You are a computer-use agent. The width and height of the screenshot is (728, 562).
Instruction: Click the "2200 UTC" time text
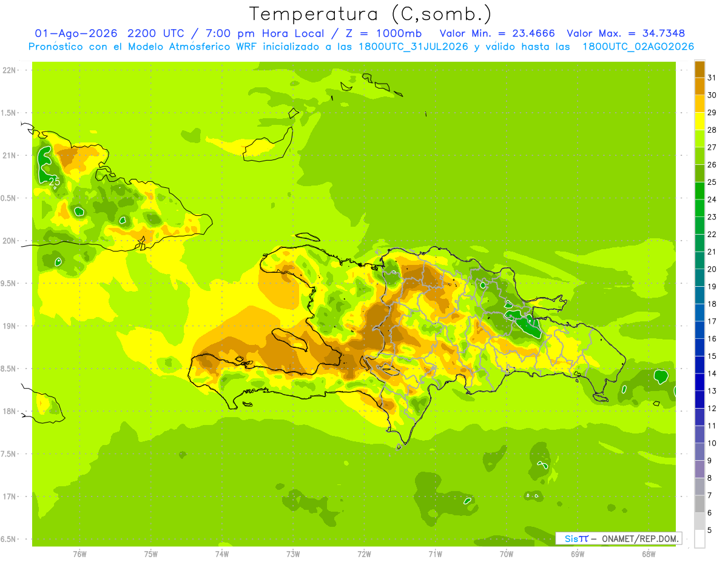[x=155, y=33]
